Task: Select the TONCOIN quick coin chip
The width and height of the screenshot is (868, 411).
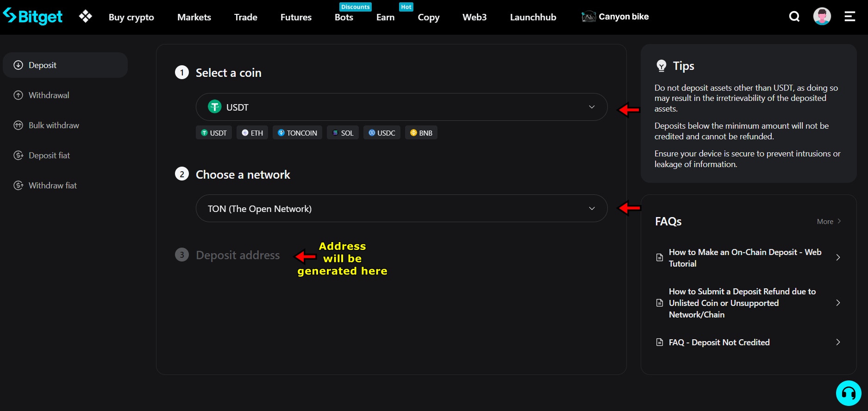Action: point(297,133)
